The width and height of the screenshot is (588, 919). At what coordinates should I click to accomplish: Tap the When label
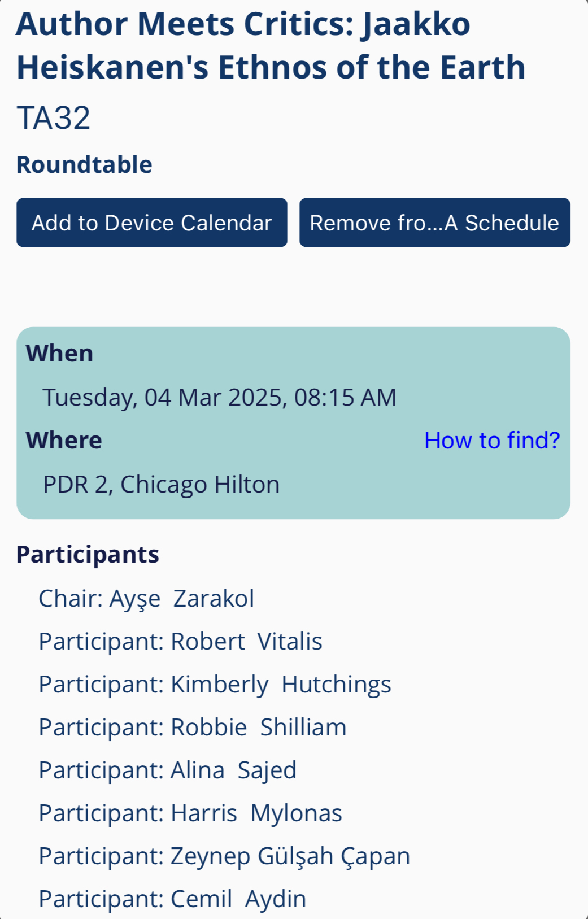tap(59, 353)
